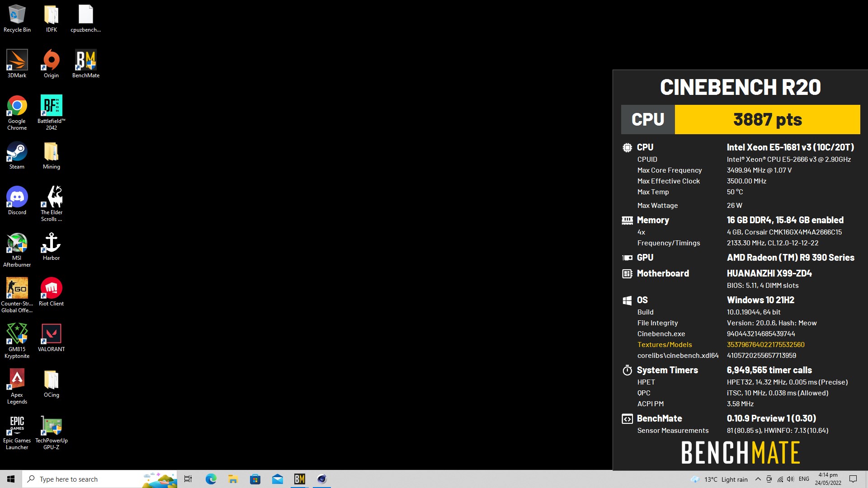Click the Max Temp 50 °C value
Viewport: 868px width, 488px height.
coord(735,192)
